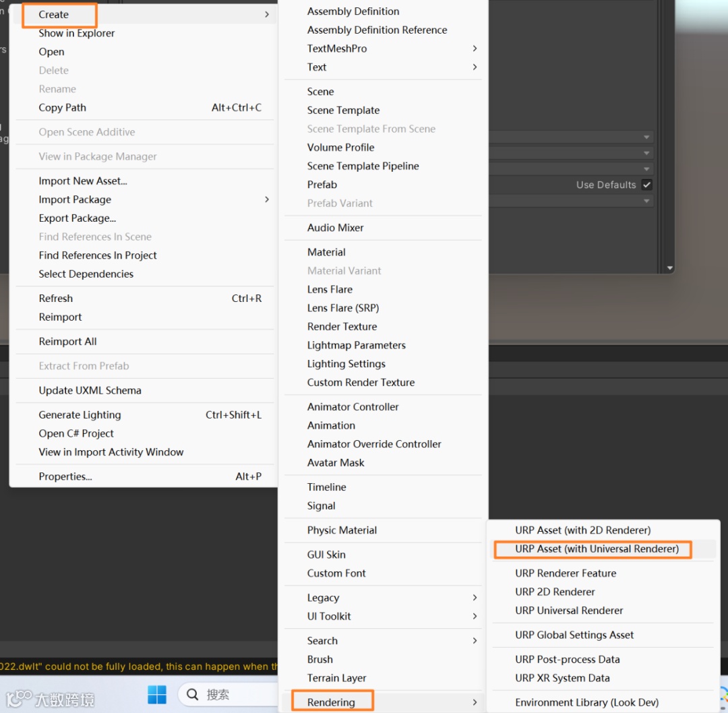This screenshot has height=713, width=728.
Task: Expand the TextMeshPro submenu arrow
Action: click(475, 49)
